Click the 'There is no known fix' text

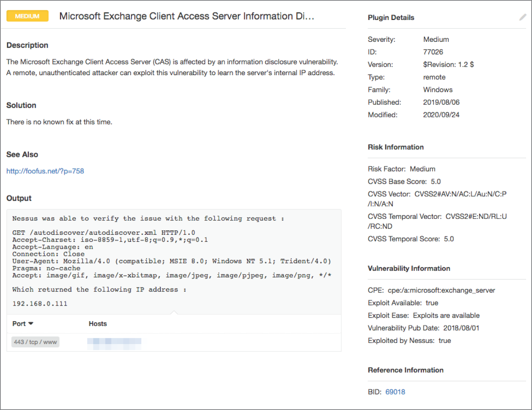(x=59, y=122)
